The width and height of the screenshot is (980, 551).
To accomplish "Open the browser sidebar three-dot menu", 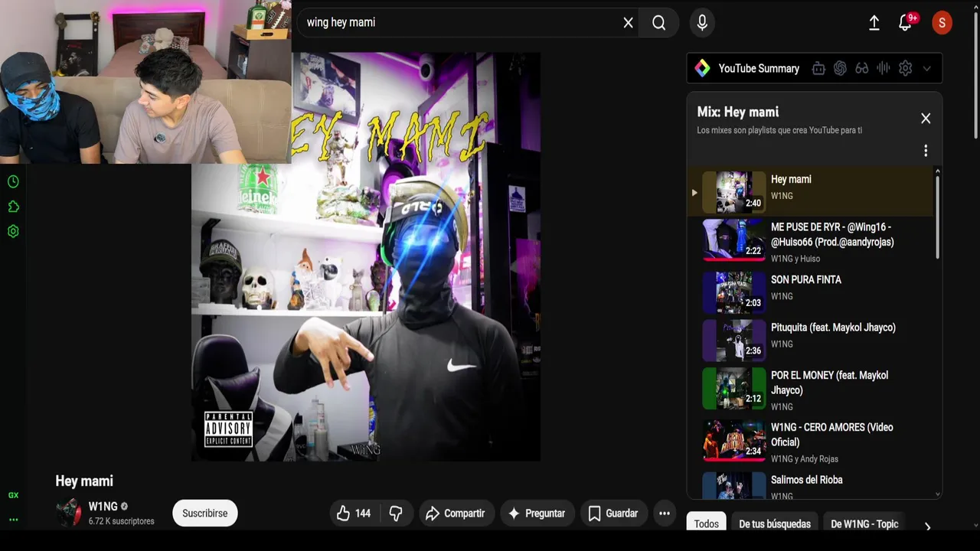I will click(x=13, y=520).
